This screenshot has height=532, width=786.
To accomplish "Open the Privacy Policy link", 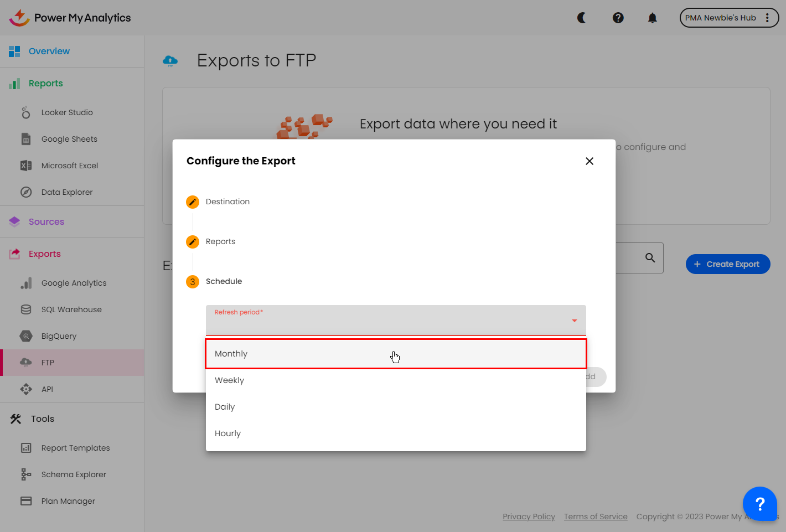I will click(529, 516).
